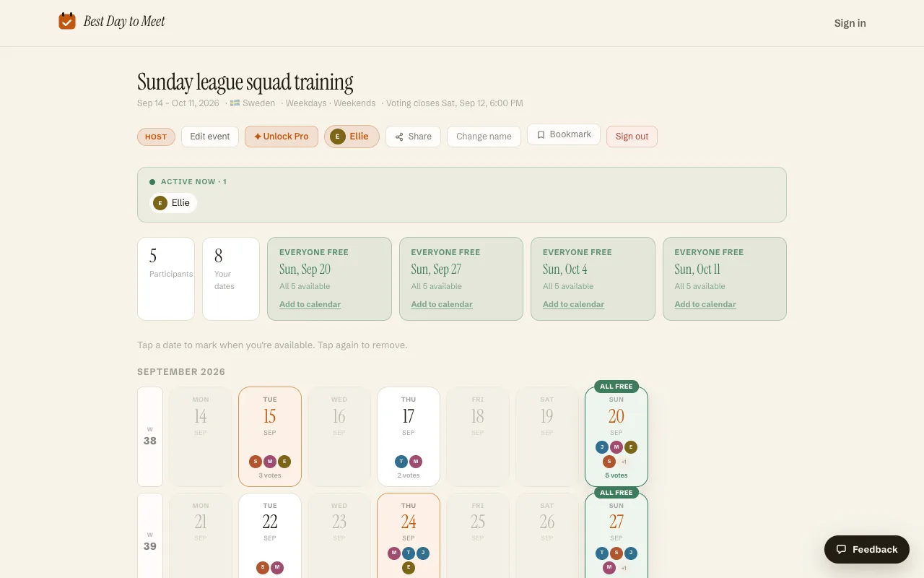Select the Mon Sep 14 date cell
924x578 pixels.
pos(201,436)
